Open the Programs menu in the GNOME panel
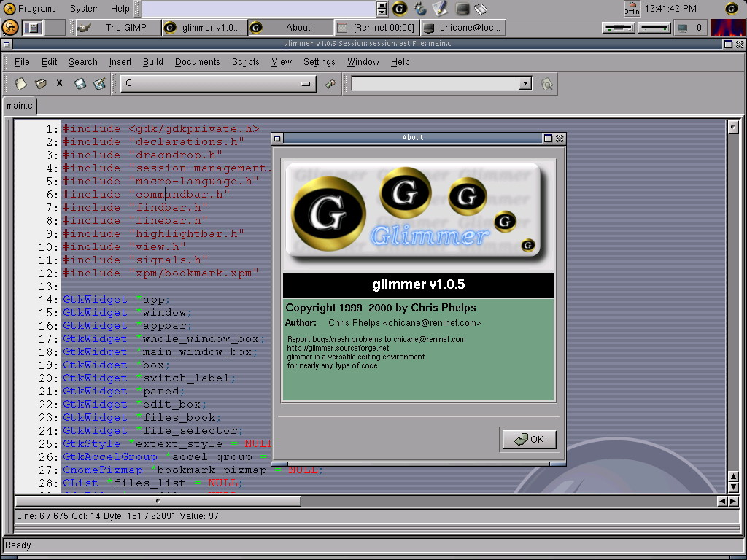Viewport: 747px width, 560px height. pos(30,9)
